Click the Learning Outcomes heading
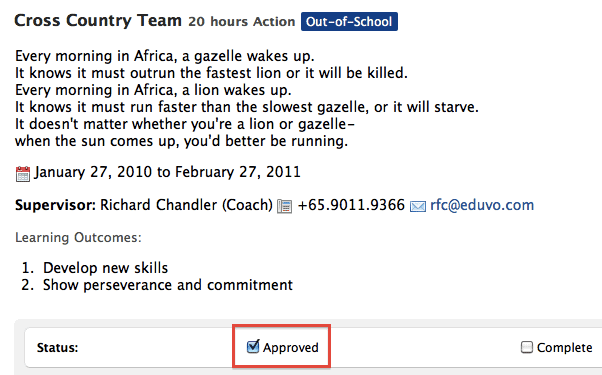The width and height of the screenshot is (602, 375). pyautogui.click(x=78, y=238)
